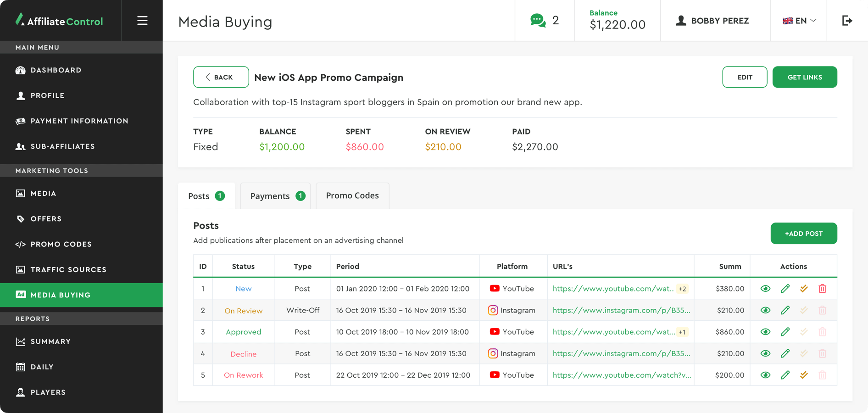The height and width of the screenshot is (413, 868).
Task: Expand the +2 extra URLs badge
Action: point(682,289)
